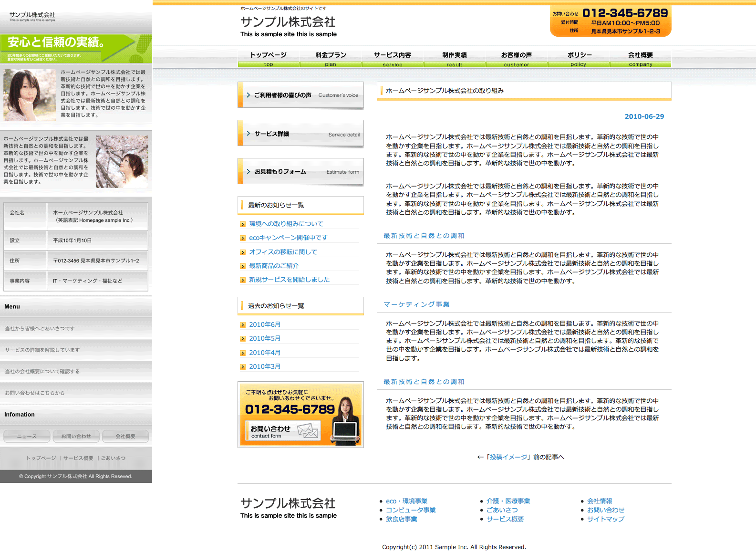Click orange bullet icon next to 2010年6月
756x553 pixels.
[x=243, y=325]
